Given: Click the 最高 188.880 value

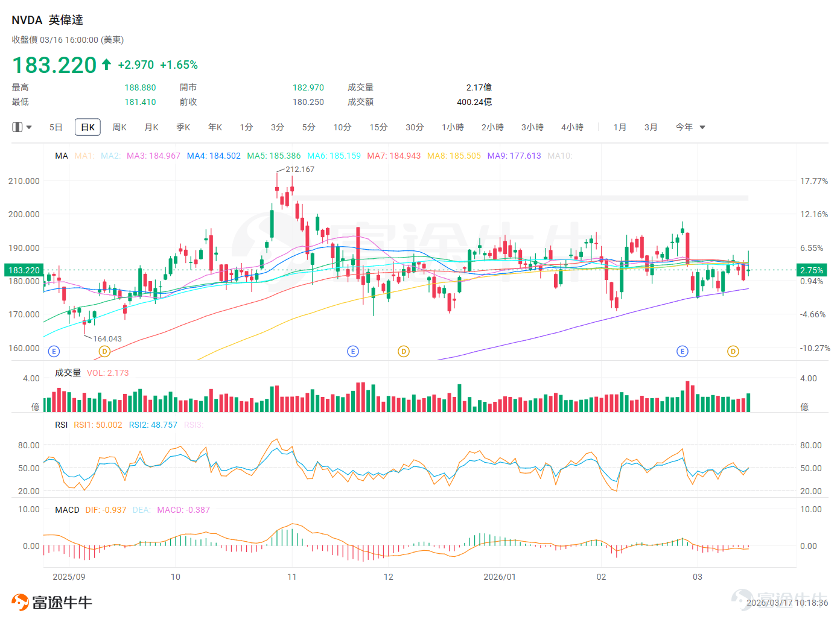Looking at the screenshot, I should [x=140, y=87].
